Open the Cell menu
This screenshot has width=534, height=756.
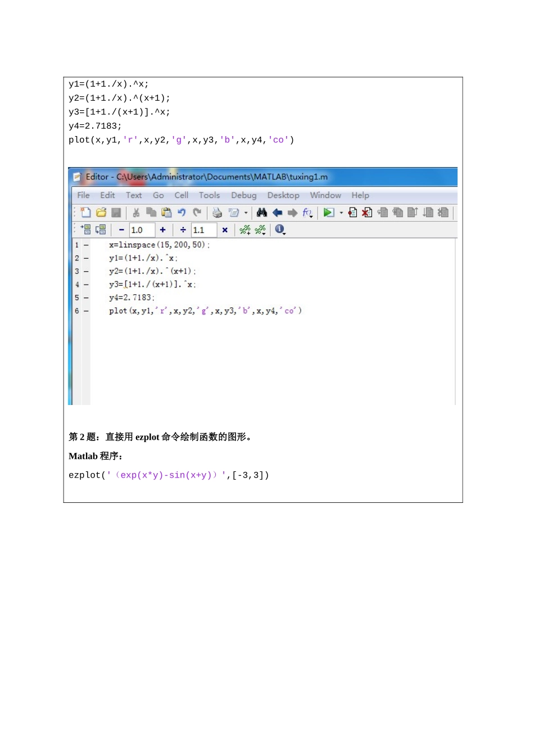tap(182, 195)
